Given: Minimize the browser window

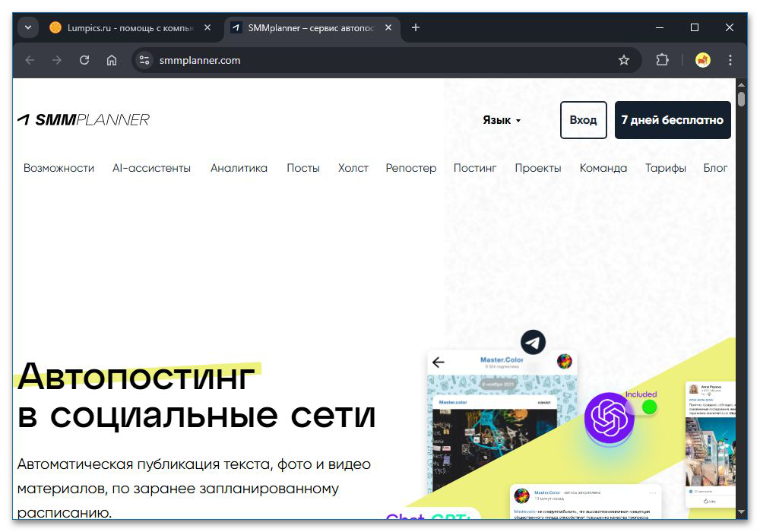Looking at the screenshot, I should click(659, 27).
